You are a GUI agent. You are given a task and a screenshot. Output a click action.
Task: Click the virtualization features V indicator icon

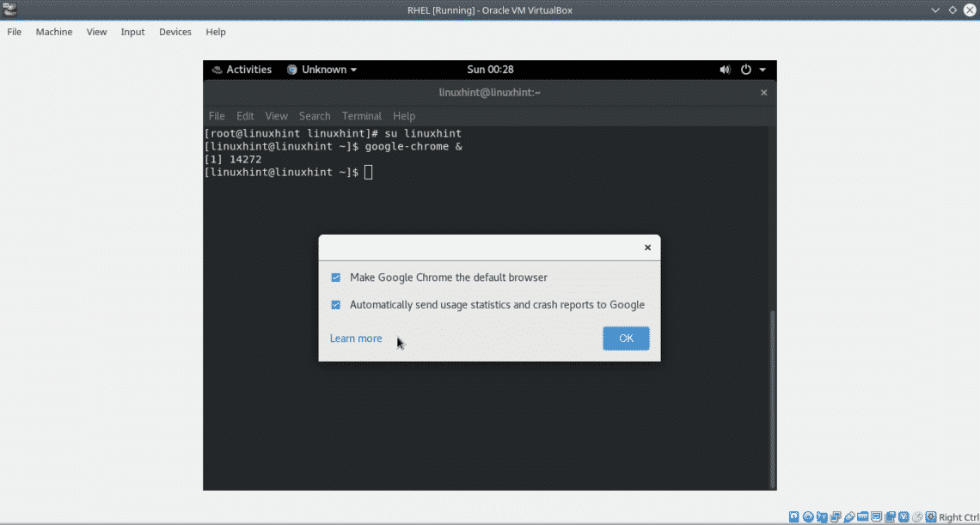[x=903, y=517]
